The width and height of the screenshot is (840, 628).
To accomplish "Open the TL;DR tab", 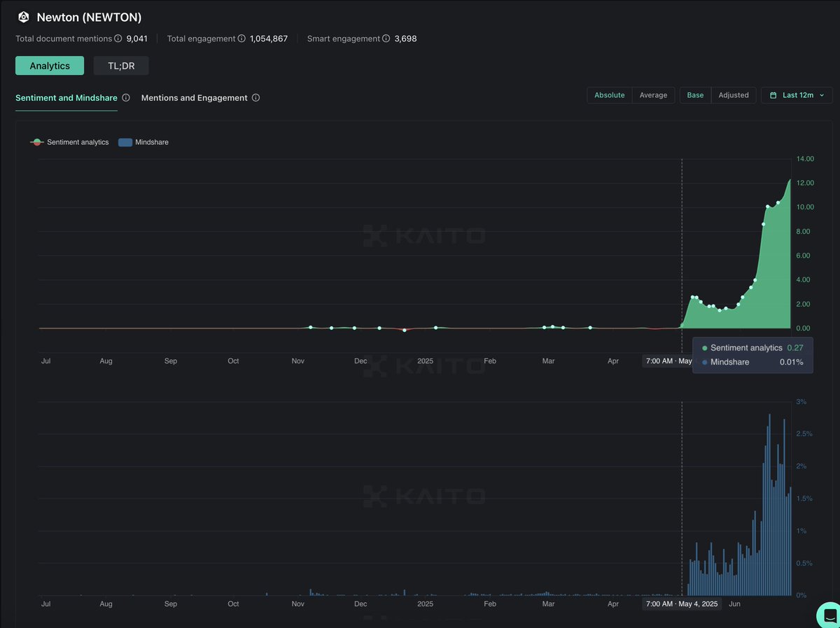I will click(121, 66).
